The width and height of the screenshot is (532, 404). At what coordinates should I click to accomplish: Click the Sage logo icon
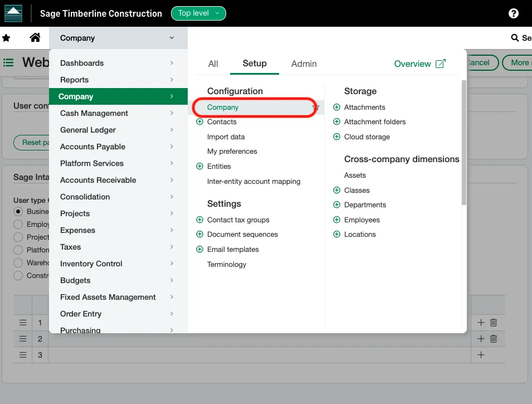click(x=13, y=13)
